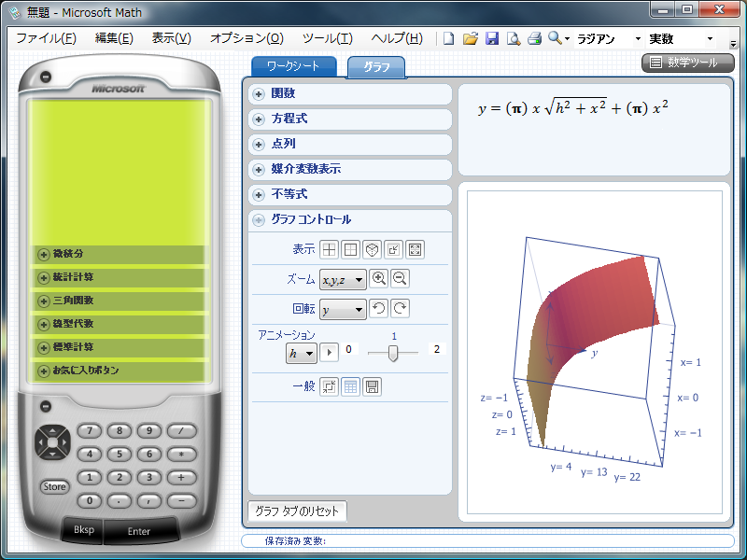Open the ファイル(F) menu
747x560 pixels.
pos(46,38)
